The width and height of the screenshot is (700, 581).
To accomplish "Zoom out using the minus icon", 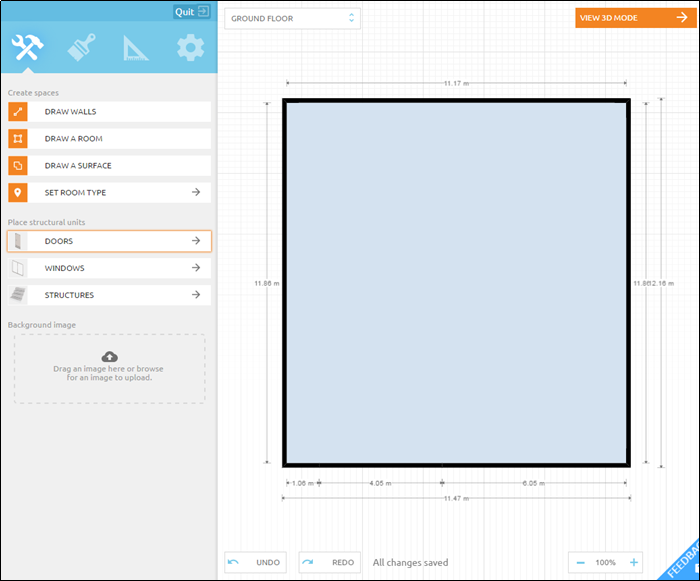I will [x=580, y=562].
